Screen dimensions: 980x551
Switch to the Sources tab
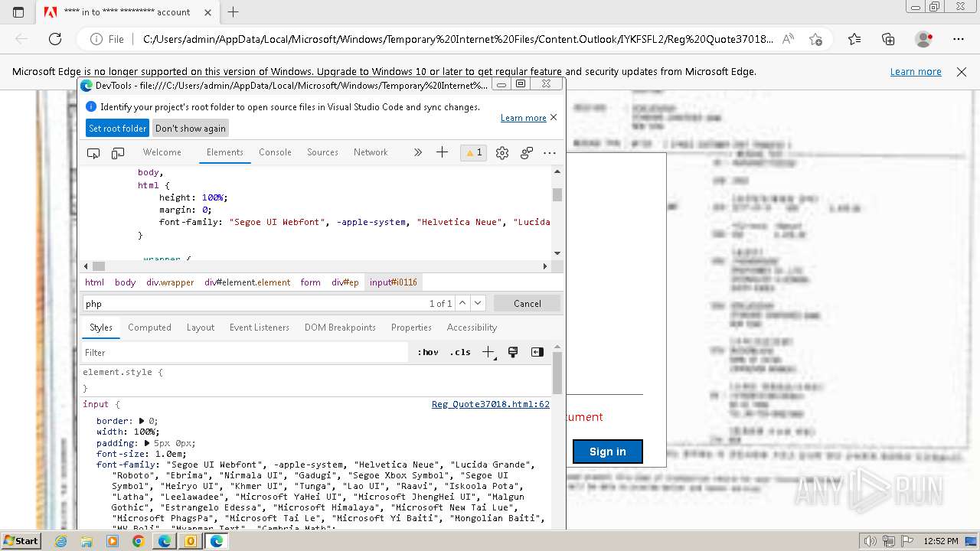coord(322,152)
